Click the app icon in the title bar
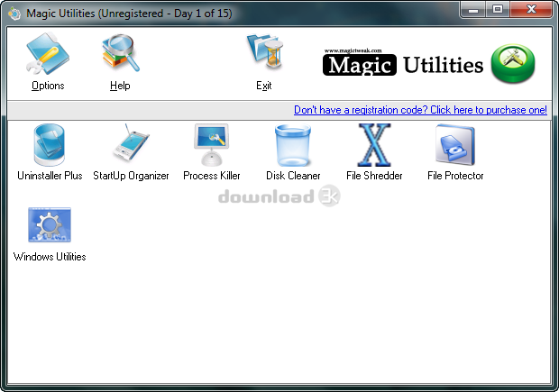 click(x=14, y=14)
